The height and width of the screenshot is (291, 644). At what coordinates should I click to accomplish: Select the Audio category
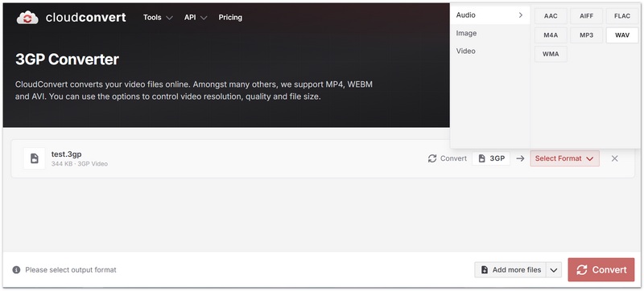[490, 15]
